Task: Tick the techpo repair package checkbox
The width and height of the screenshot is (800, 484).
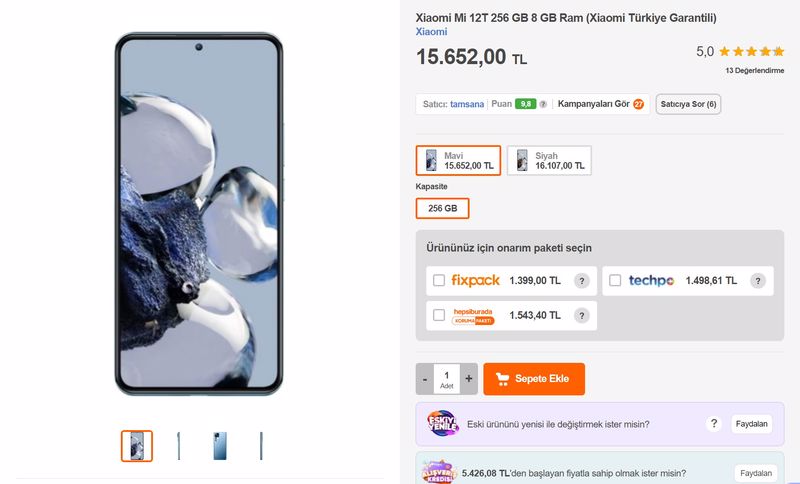Action: pyautogui.click(x=615, y=281)
